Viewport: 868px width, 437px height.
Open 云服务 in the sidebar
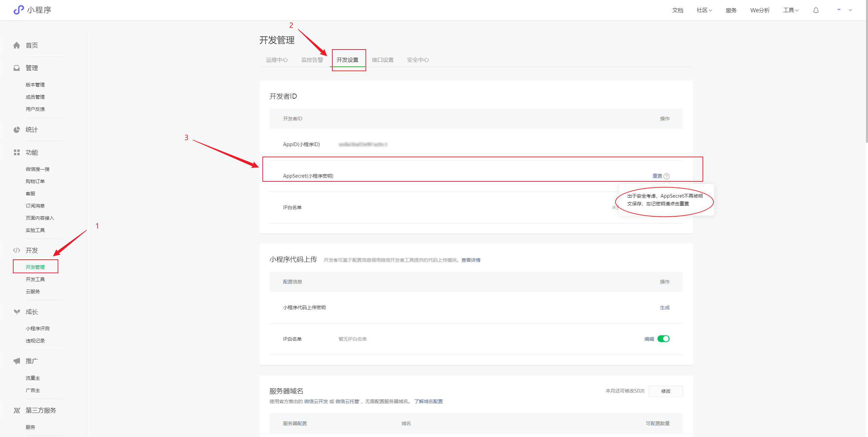tap(33, 292)
